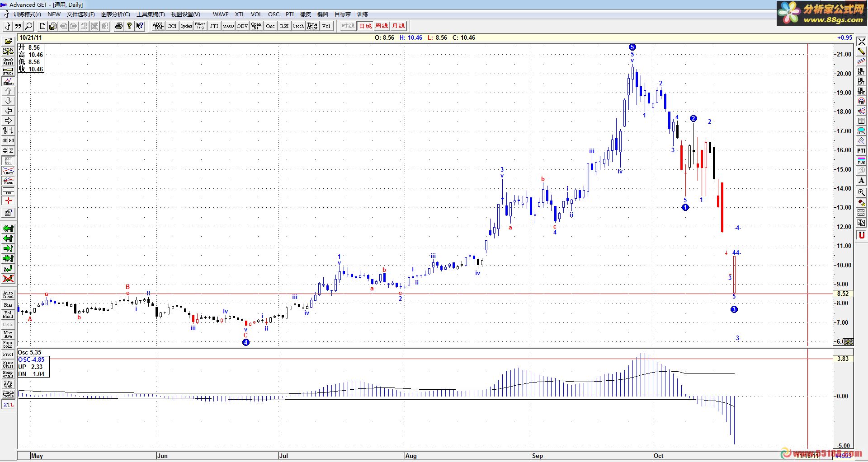Click the PTI tool in right toolbar
Screen dimensions: 868x462
(x=861, y=151)
